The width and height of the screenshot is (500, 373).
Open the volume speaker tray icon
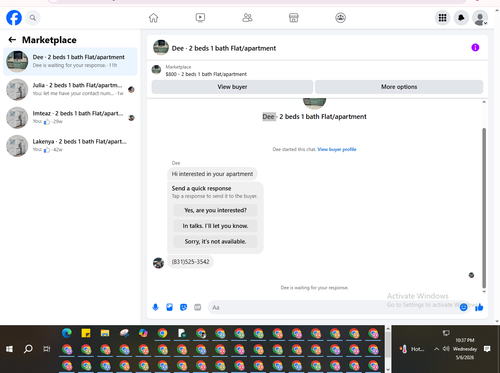446,349
